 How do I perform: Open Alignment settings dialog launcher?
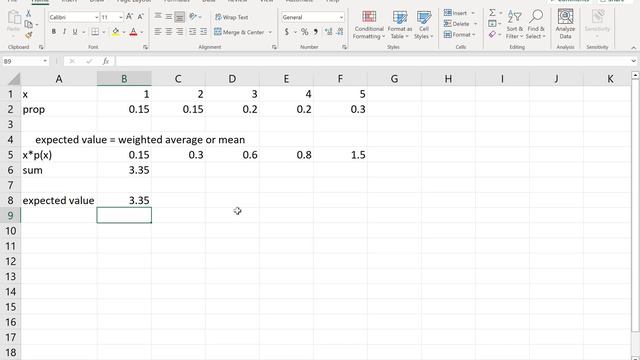pos(274,47)
